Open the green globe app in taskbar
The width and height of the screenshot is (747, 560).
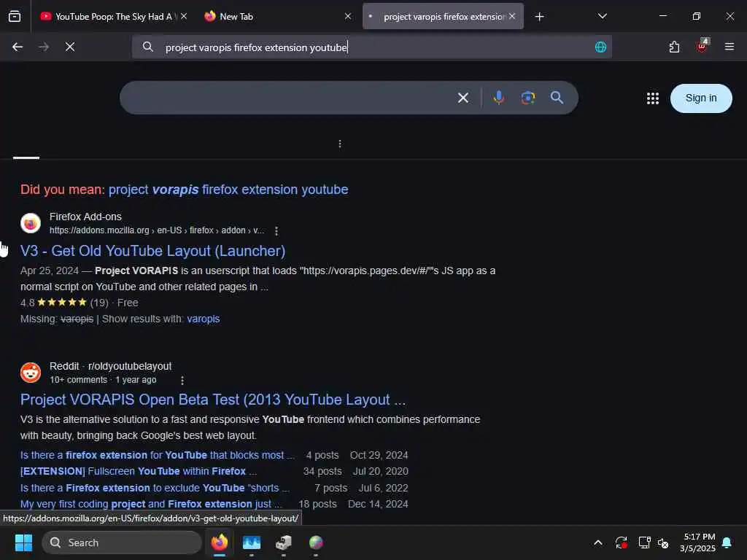coord(316,542)
